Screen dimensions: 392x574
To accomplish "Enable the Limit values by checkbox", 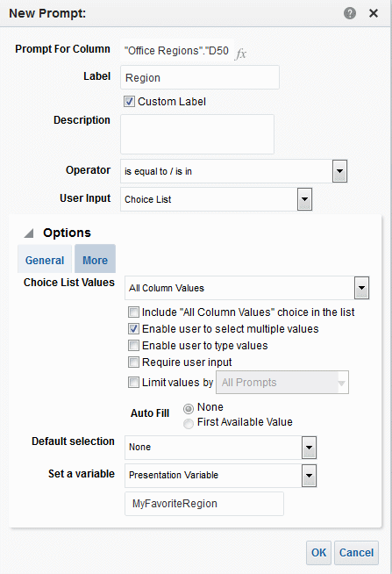I will pyautogui.click(x=133, y=382).
